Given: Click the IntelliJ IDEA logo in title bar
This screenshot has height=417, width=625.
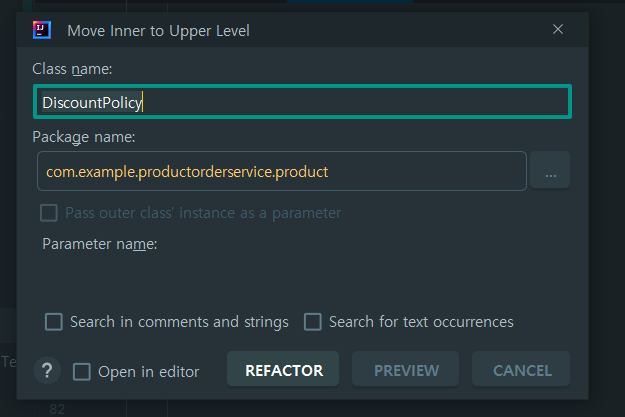Looking at the screenshot, I should tap(42, 30).
